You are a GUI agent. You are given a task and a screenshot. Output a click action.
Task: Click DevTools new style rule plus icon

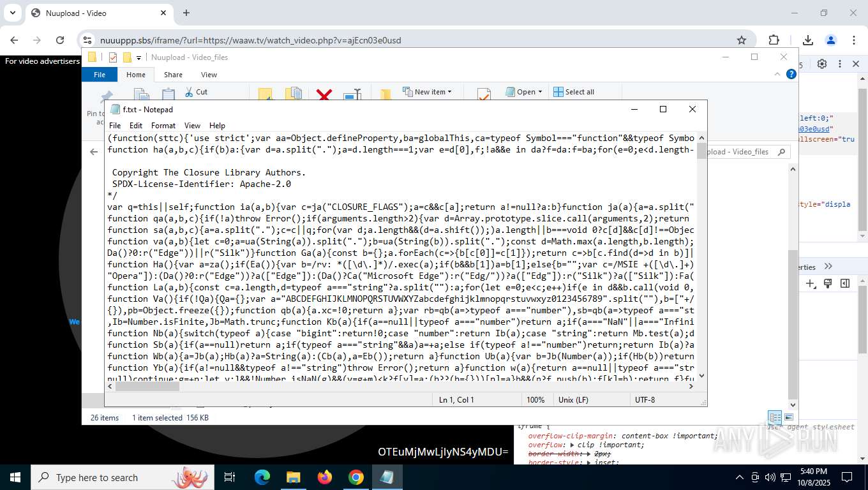coord(810,283)
